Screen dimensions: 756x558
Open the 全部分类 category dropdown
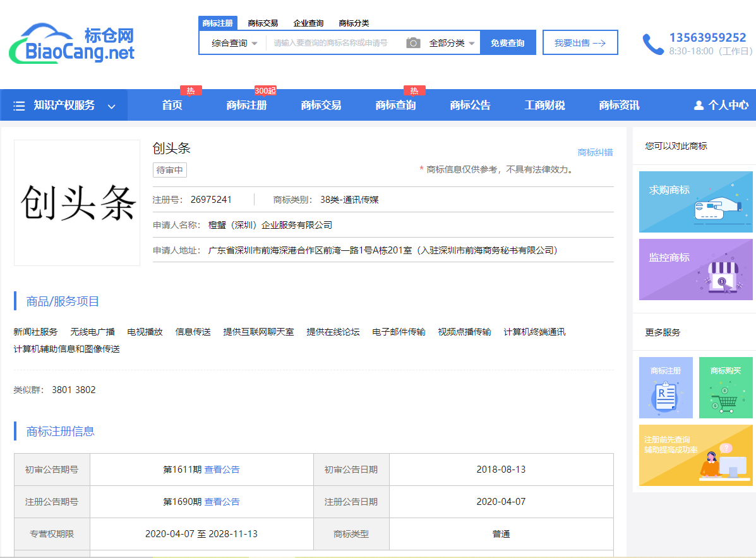(452, 43)
